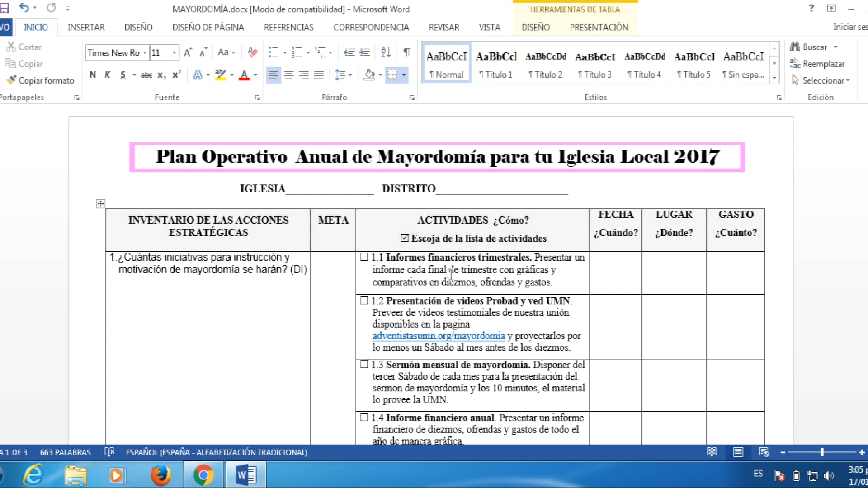Sort text A-Z icon
Viewport: 868px width, 488px height.
click(386, 52)
